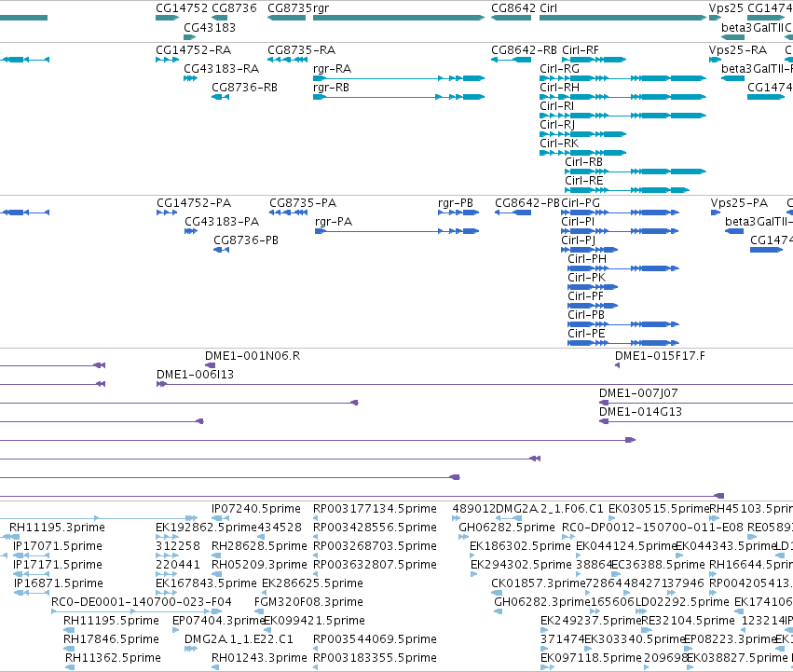
Task: Select the rgr gene feature bar
Action: coord(399,18)
